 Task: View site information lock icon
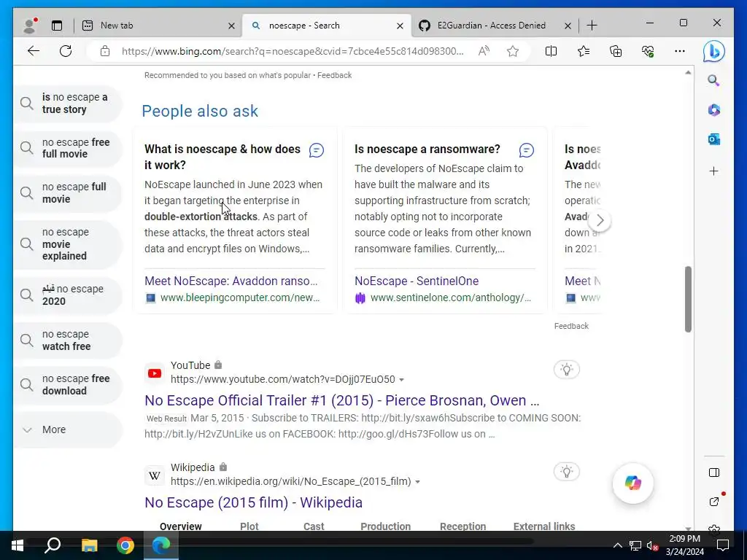pos(105,51)
